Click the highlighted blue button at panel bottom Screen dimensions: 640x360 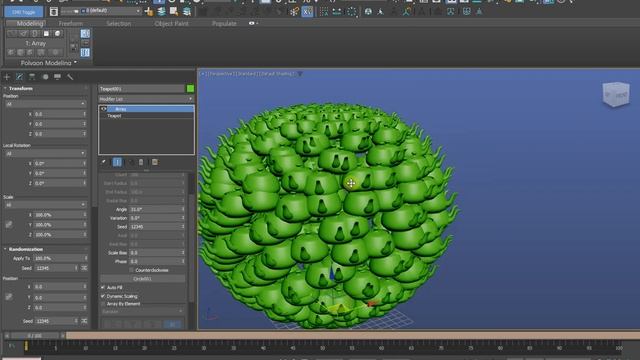click(x=173, y=324)
